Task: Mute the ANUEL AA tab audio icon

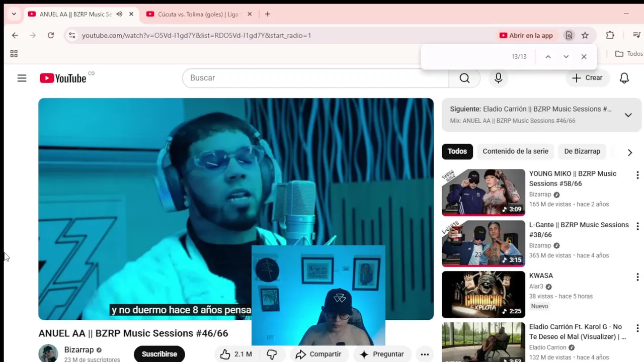Action: click(119, 14)
